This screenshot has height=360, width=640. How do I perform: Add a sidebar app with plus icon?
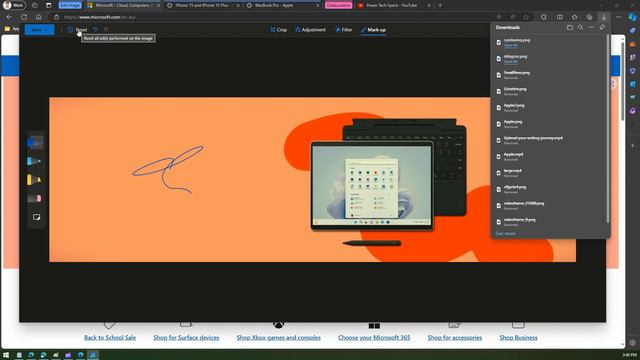[633, 145]
